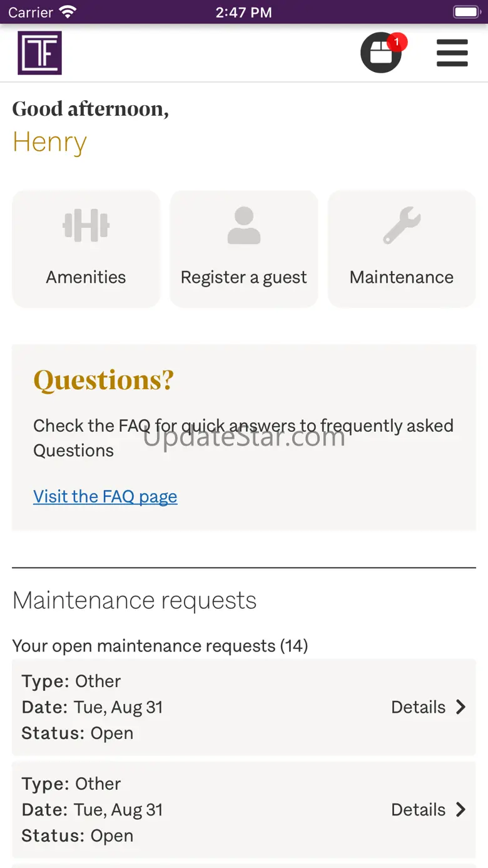Click the Maintenance requests section heading
This screenshot has height=868, width=488.
(135, 600)
